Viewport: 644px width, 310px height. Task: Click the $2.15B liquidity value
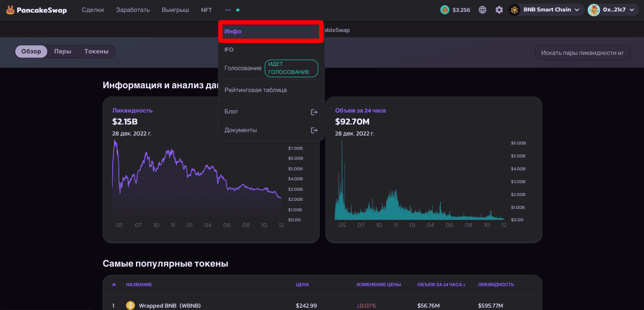pyautogui.click(x=125, y=122)
